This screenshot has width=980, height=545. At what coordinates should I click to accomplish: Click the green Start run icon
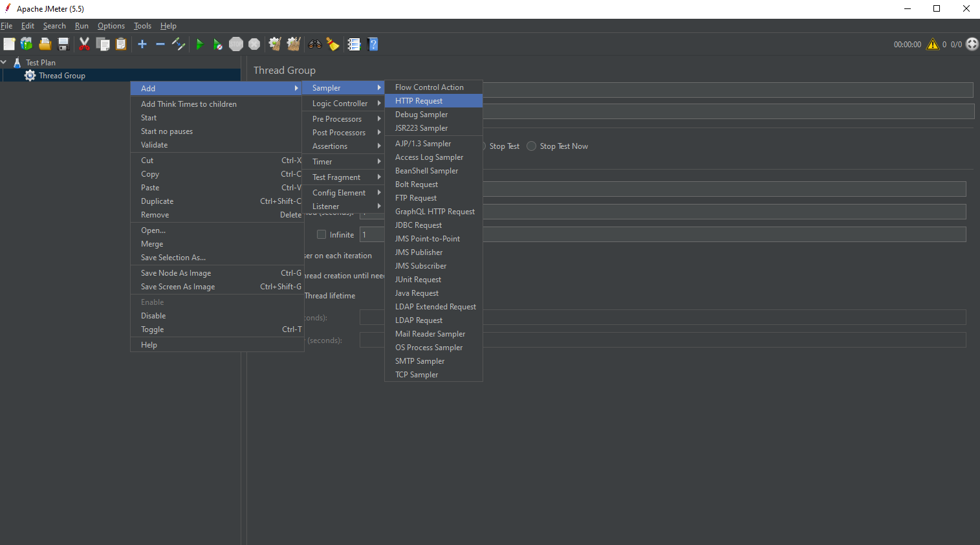(x=200, y=44)
